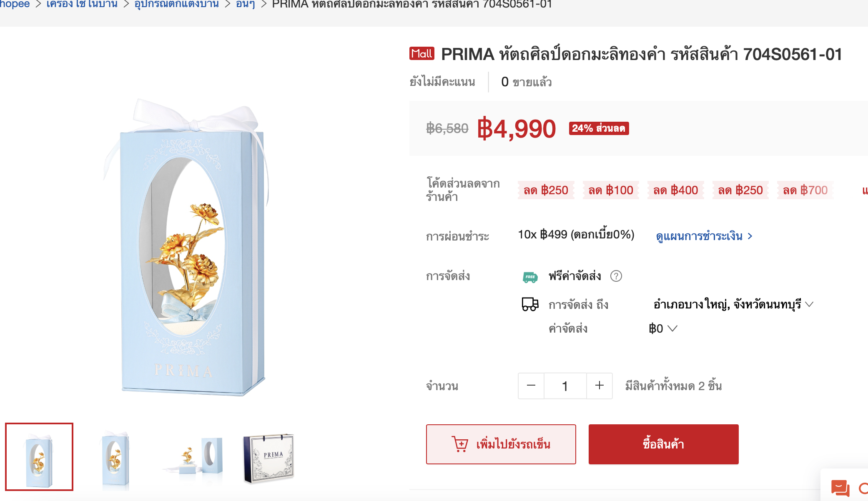868x501 pixels.
Task: View the PRIMA shopping bag thumbnail
Action: click(x=269, y=457)
